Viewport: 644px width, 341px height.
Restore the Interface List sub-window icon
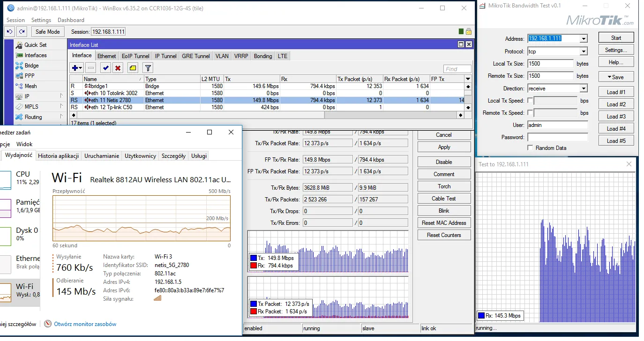461,44
